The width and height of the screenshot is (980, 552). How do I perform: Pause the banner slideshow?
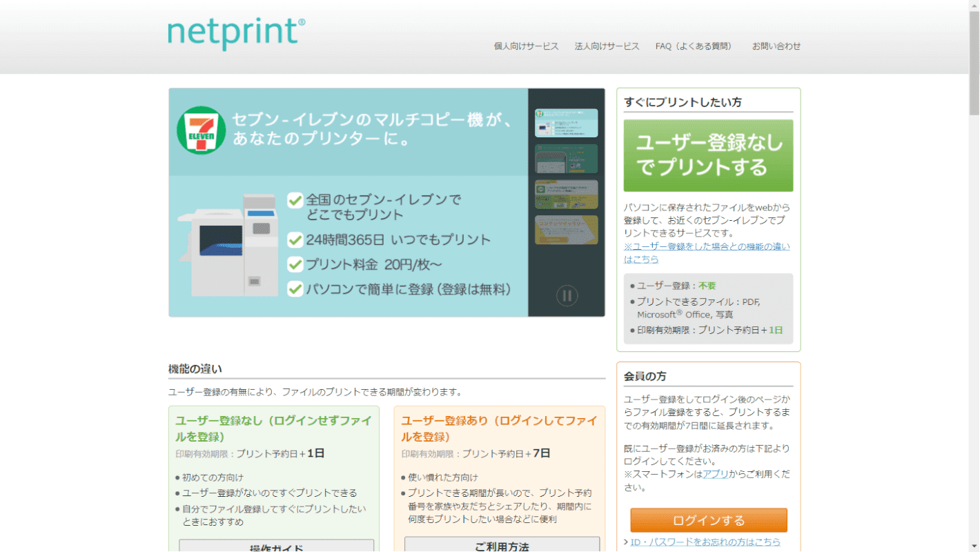coord(567,296)
